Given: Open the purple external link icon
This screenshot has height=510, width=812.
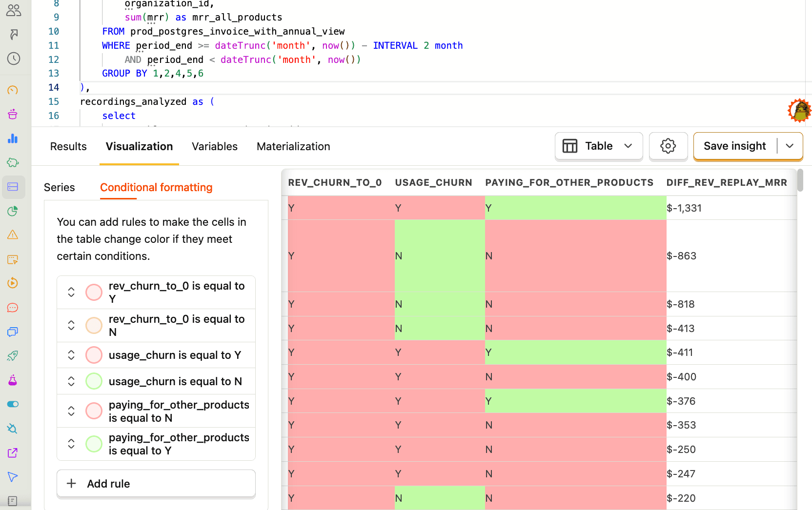Looking at the screenshot, I should tap(13, 453).
